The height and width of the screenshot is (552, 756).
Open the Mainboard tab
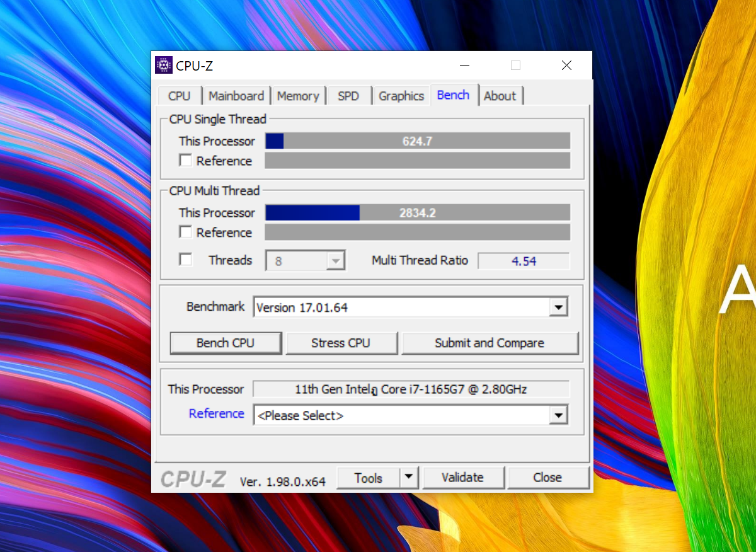[236, 96]
